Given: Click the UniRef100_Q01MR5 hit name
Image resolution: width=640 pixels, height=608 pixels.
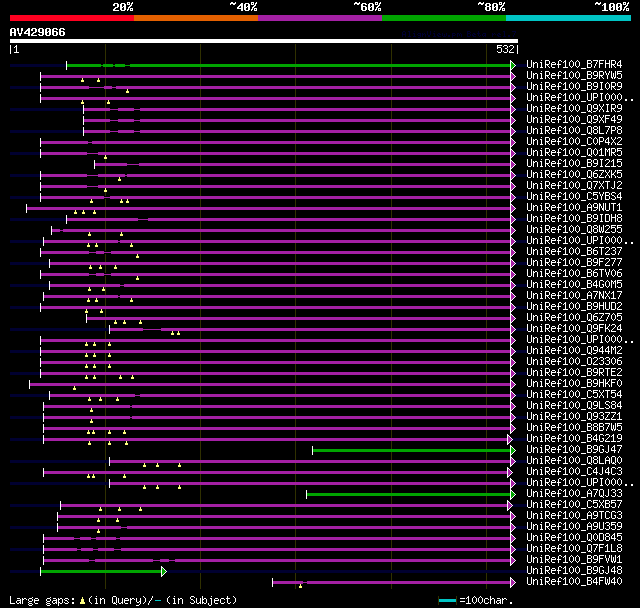Looking at the screenshot, I should 574,153.
